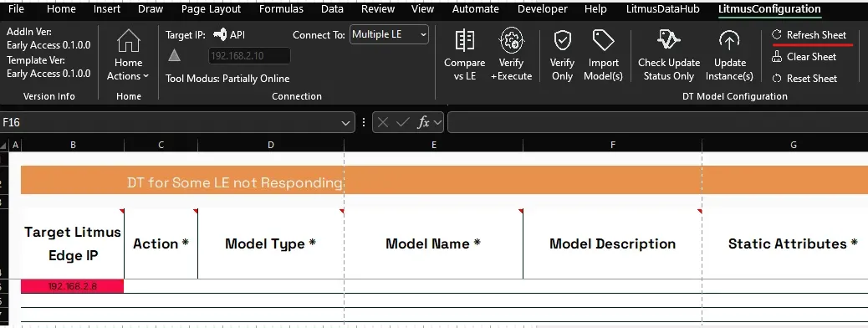Select column E header

pyautogui.click(x=433, y=145)
